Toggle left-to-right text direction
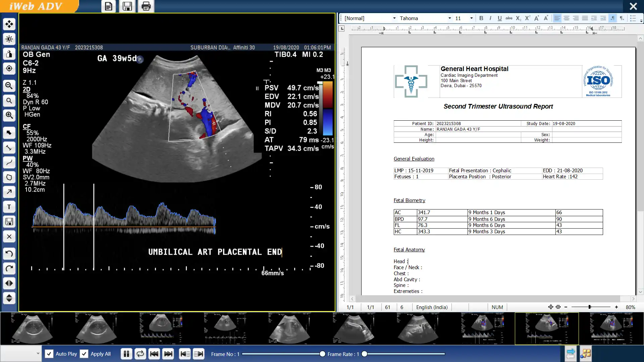 612,18
